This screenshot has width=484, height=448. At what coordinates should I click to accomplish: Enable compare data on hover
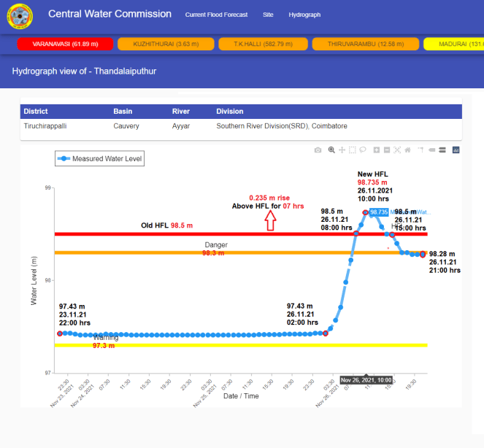coord(442,150)
